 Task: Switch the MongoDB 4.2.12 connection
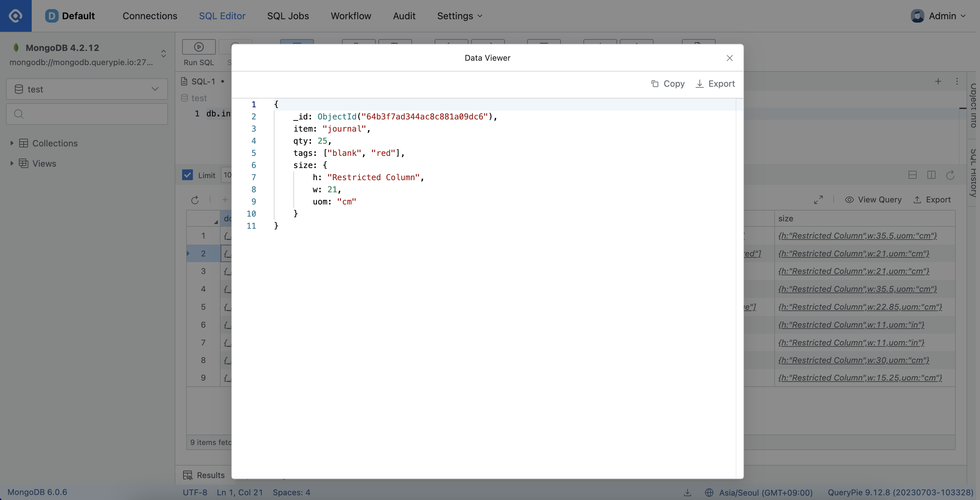click(164, 53)
